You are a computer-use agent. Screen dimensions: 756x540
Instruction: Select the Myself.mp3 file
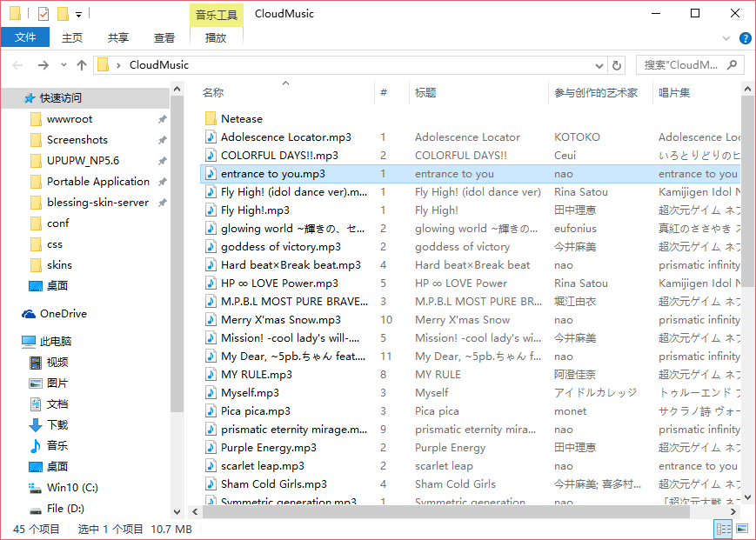pyautogui.click(x=250, y=393)
